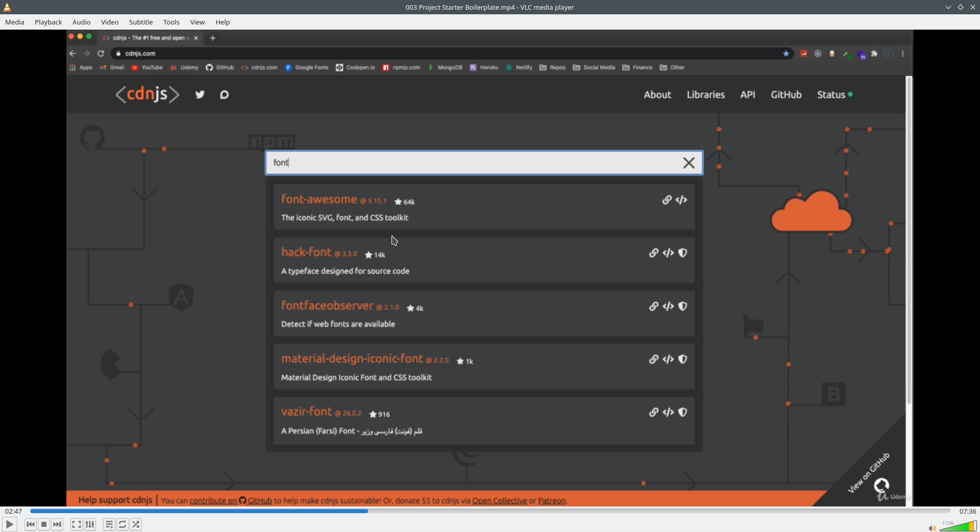The image size is (980, 532).
Task: Mute audio via the speaker icon
Action: pos(932,528)
